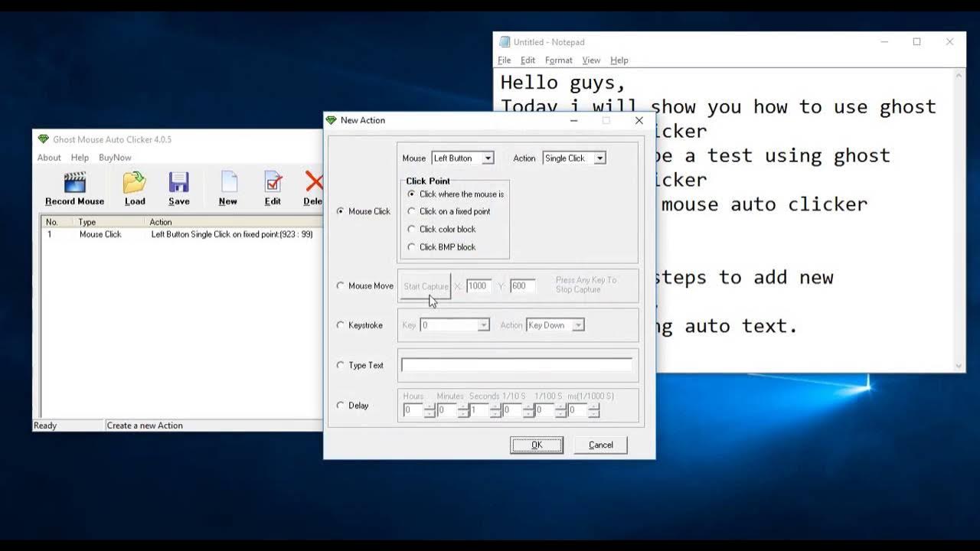The image size is (980, 551).
Task: Choose Click BMP block option
Action: [412, 246]
